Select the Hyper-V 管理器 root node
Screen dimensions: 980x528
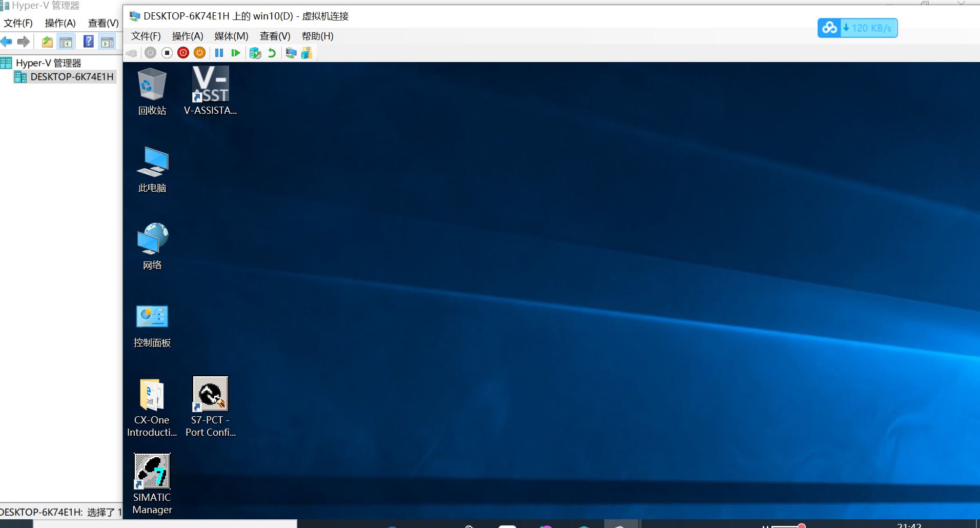(x=48, y=63)
